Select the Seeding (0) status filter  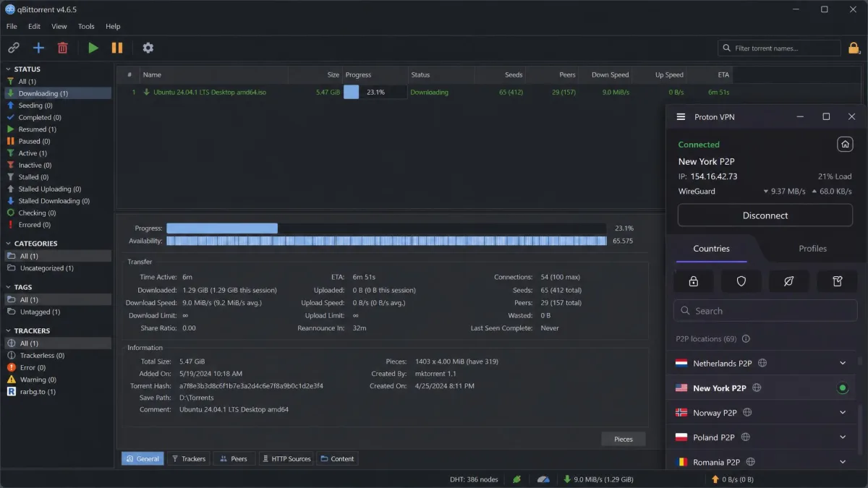tap(58, 106)
